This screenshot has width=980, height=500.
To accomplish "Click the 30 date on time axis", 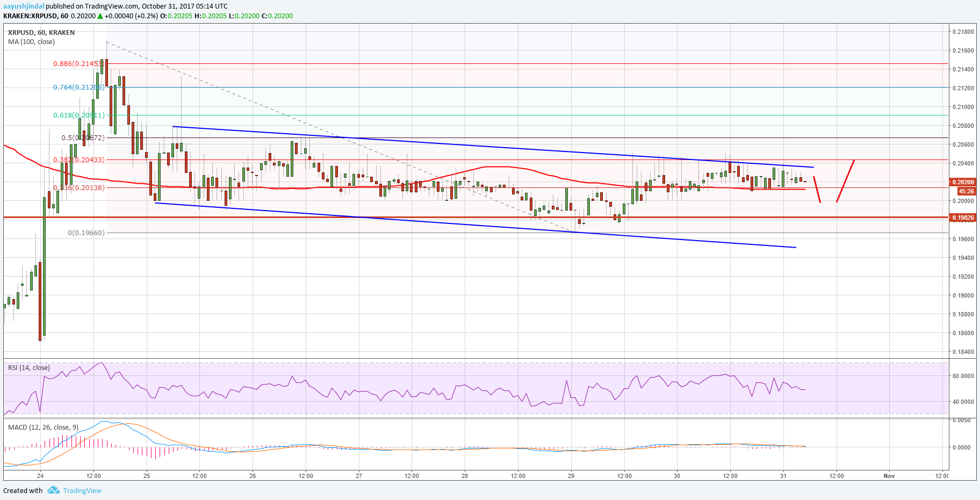I will click(677, 476).
